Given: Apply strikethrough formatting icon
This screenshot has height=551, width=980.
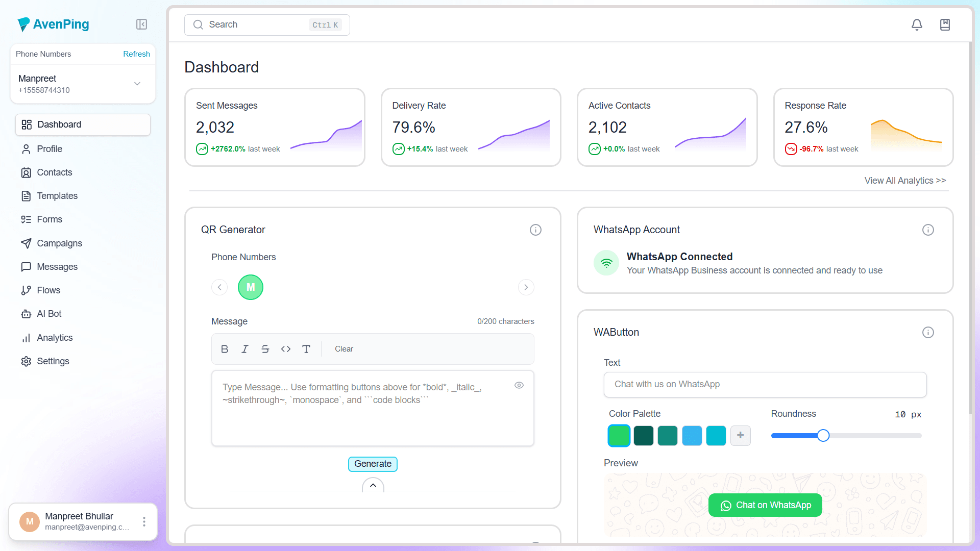Looking at the screenshot, I should tap(265, 349).
